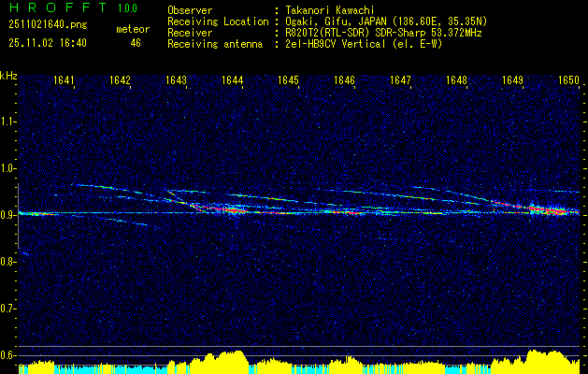588x374 pixels.
Task: Click the 1647 time axis marker
Action: pos(400,79)
